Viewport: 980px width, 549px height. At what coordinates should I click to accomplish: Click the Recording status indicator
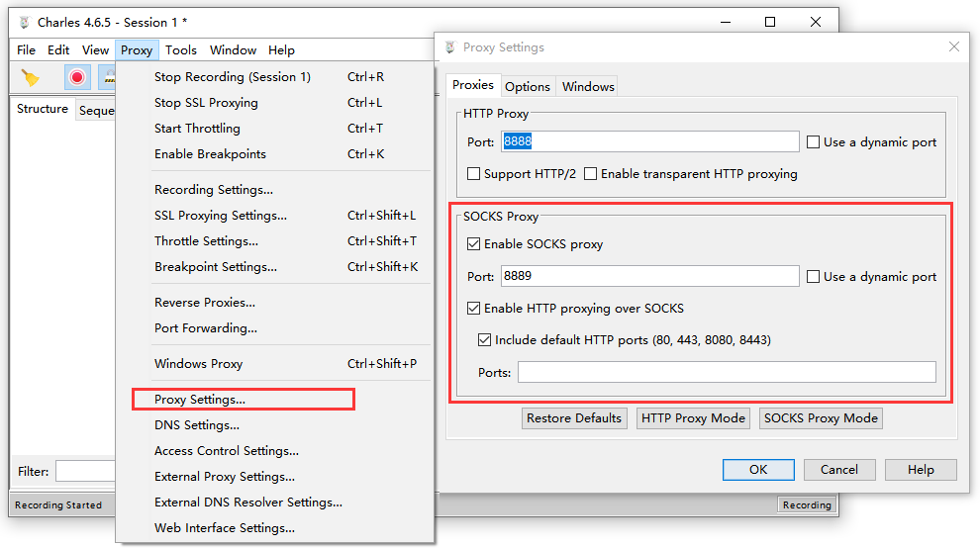(x=807, y=504)
